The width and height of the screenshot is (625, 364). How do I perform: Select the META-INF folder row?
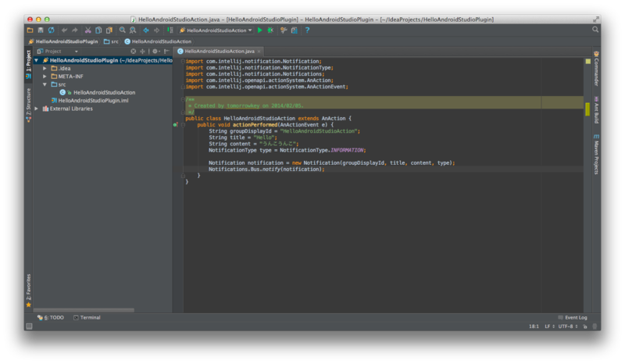[x=103, y=77]
